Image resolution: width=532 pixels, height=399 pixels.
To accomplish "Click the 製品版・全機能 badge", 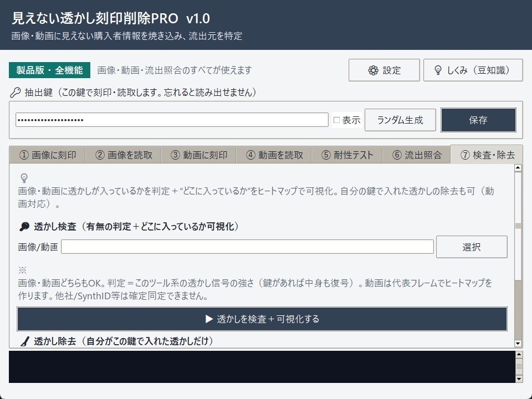I will 49,70.
